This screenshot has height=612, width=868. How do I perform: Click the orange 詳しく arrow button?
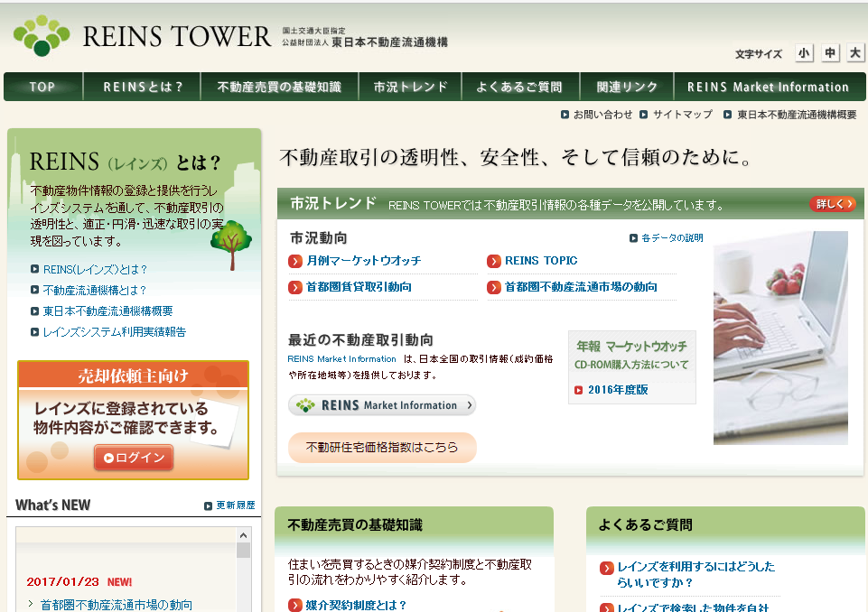pos(832,204)
